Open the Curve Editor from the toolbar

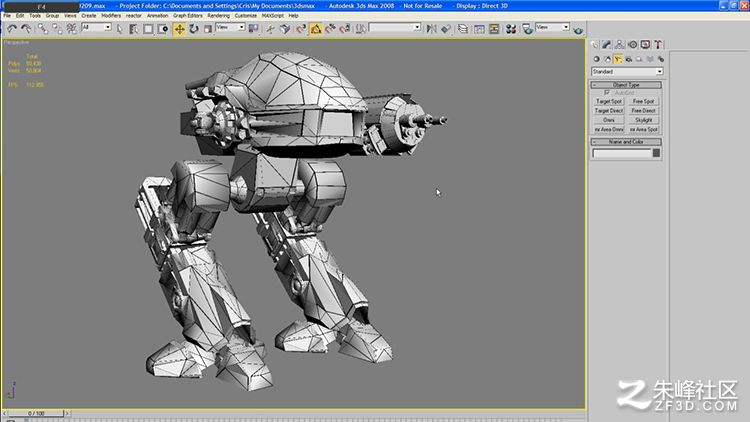tap(479, 29)
